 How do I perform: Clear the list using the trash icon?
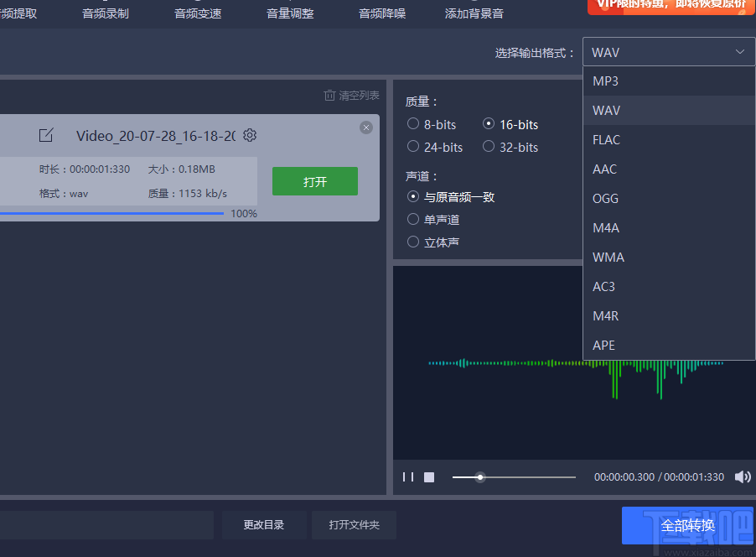pos(330,96)
